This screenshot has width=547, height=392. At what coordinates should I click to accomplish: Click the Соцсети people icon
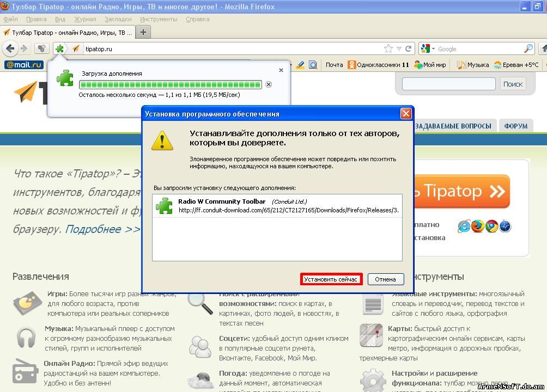(200, 347)
